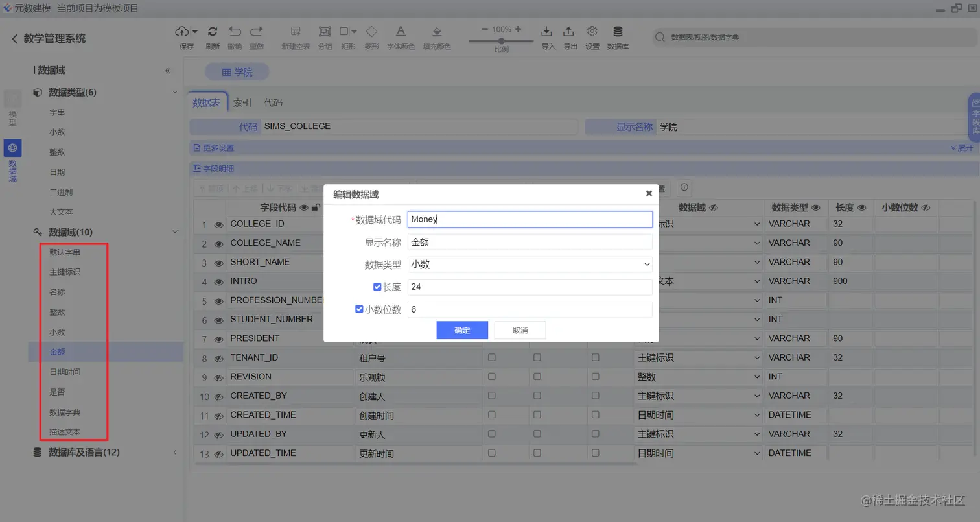Image resolution: width=980 pixels, height=522 pixels.
Task: Click the zoom in plus icon
Action: pyautogui.click(x=518, y=29)
